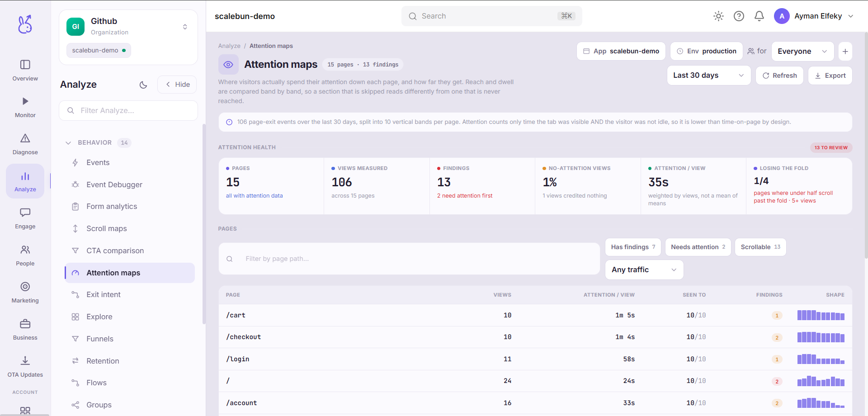868x416 pixels.
Task: Toggle the dark mode moon in Analyze panel
Action: click(x=143, y=85)
